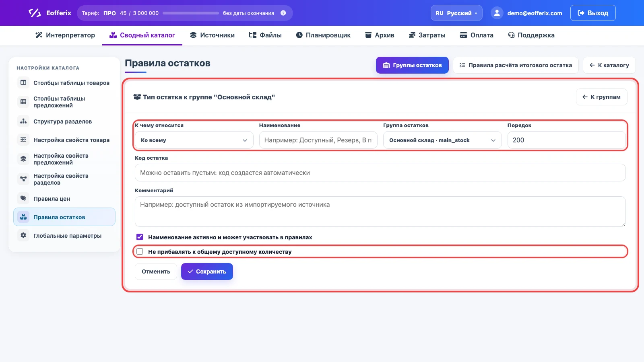The image size is (644, 362).
Task: Click the layers icon beside Настройка свойств предложений
Action: [x=23, y=159]
